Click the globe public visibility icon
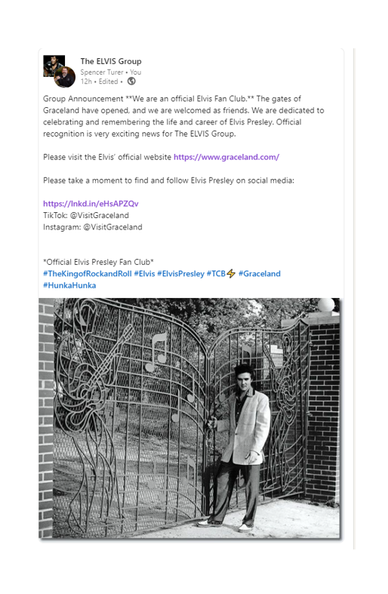388x594 pixels. click(x=131, y=81)
